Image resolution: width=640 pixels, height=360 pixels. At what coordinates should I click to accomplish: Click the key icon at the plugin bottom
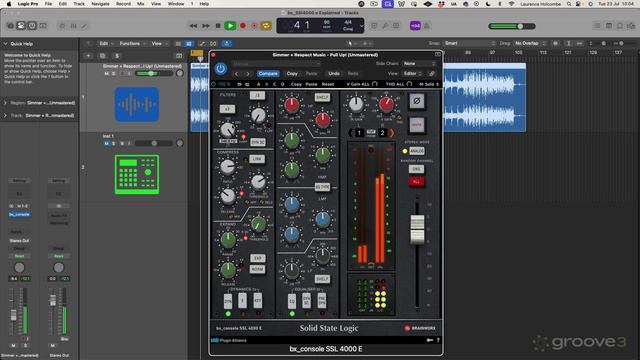point(430,340)
